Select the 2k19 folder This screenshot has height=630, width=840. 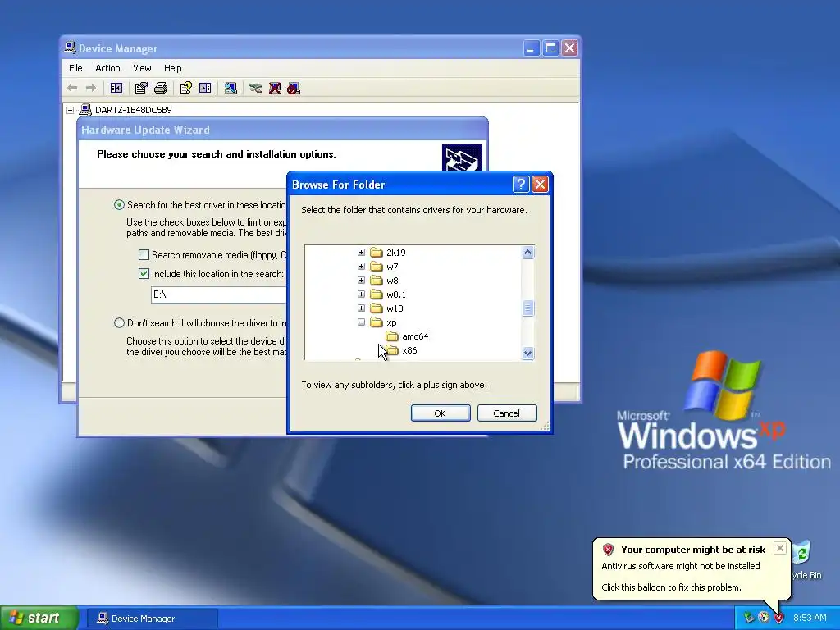point(396,253)
